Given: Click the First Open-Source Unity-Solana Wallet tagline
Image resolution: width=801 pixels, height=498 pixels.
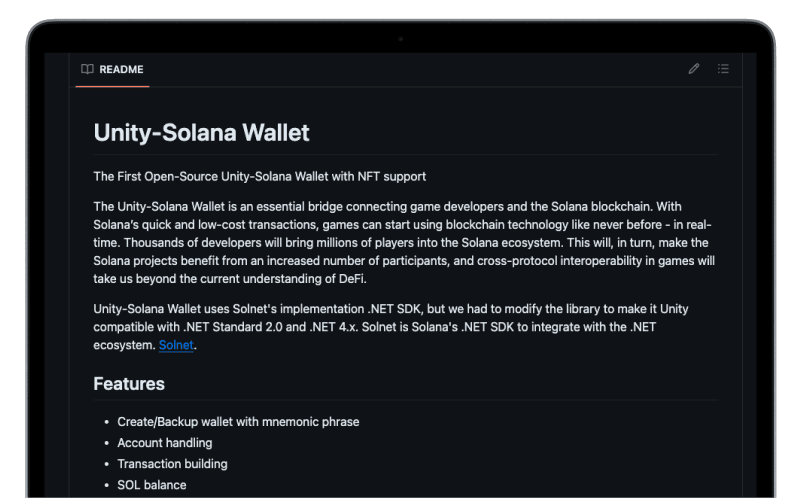Looking at the screenshot, I should (259, 177).
